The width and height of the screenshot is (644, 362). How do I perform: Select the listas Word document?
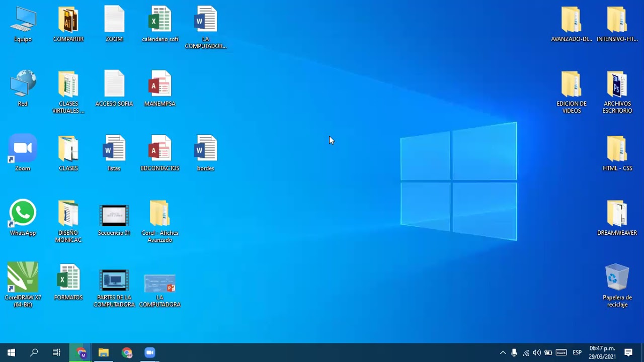114,153
